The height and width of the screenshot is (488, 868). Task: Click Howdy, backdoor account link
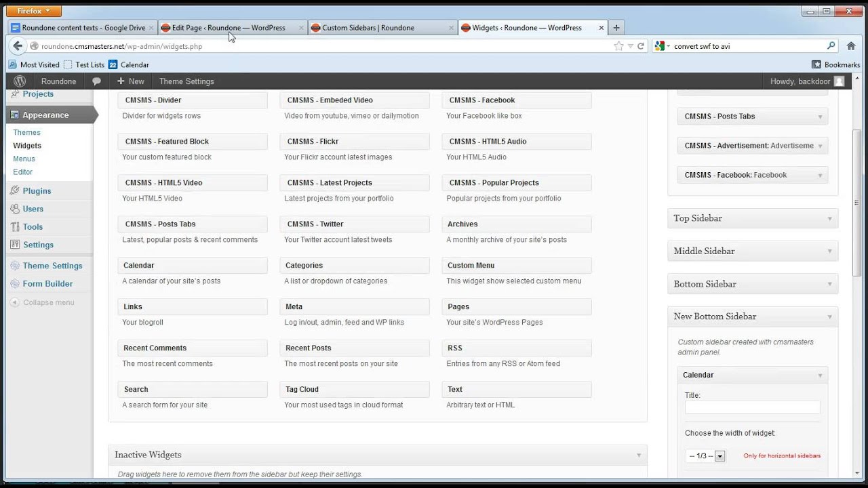click(x=800, y=81)
